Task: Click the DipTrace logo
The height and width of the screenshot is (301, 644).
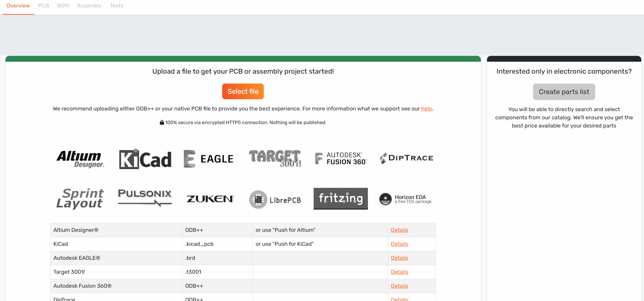Action: (406, 158)
